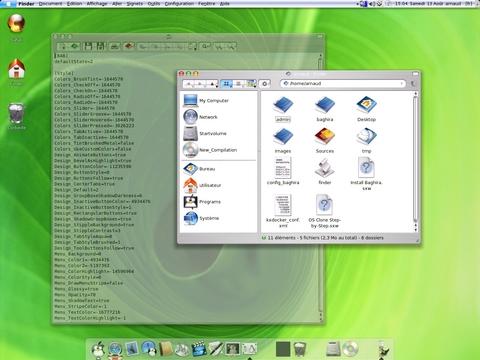The width and height of the screenshot is (480, 360).
Task: Click the up-directory button in file manager toolbar
Action: click(x=211, y=84)
